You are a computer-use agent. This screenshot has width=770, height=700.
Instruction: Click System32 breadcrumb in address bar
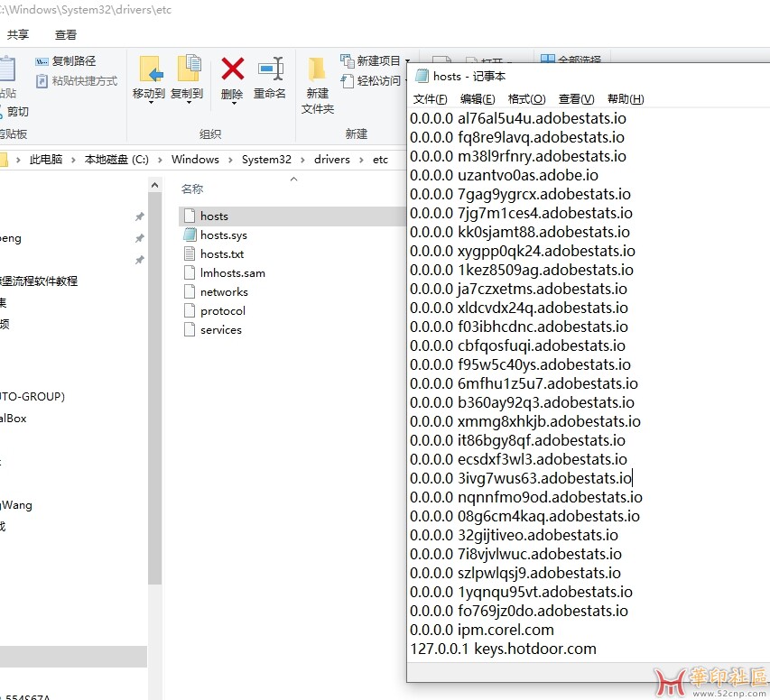coord(266,160)
